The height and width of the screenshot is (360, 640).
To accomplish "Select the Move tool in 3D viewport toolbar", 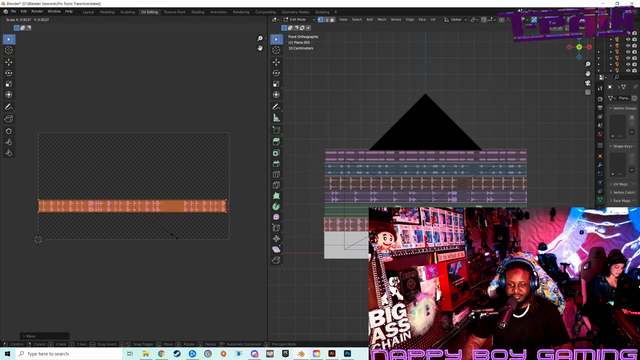I will 276,62.
